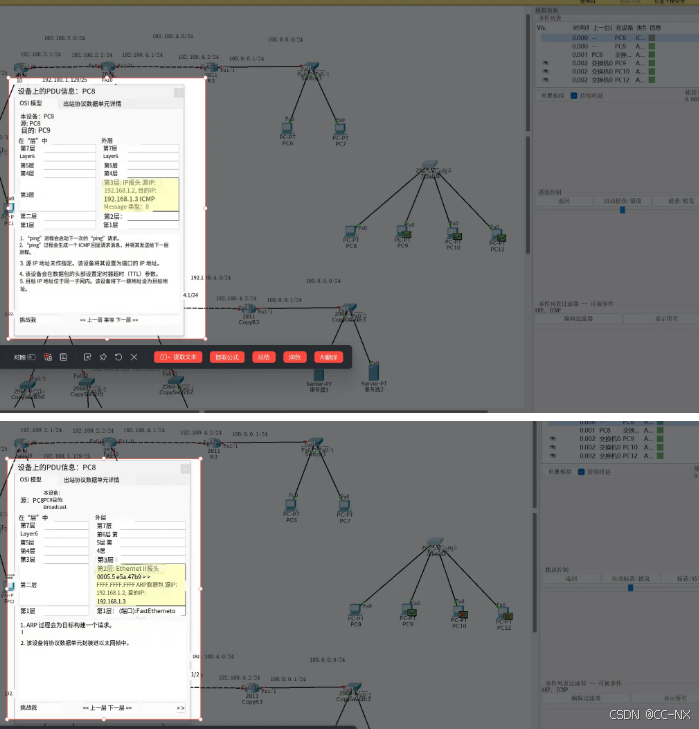Select PC9 with envelope in upper topology
The image size is (699, 729).
(403, 231)
